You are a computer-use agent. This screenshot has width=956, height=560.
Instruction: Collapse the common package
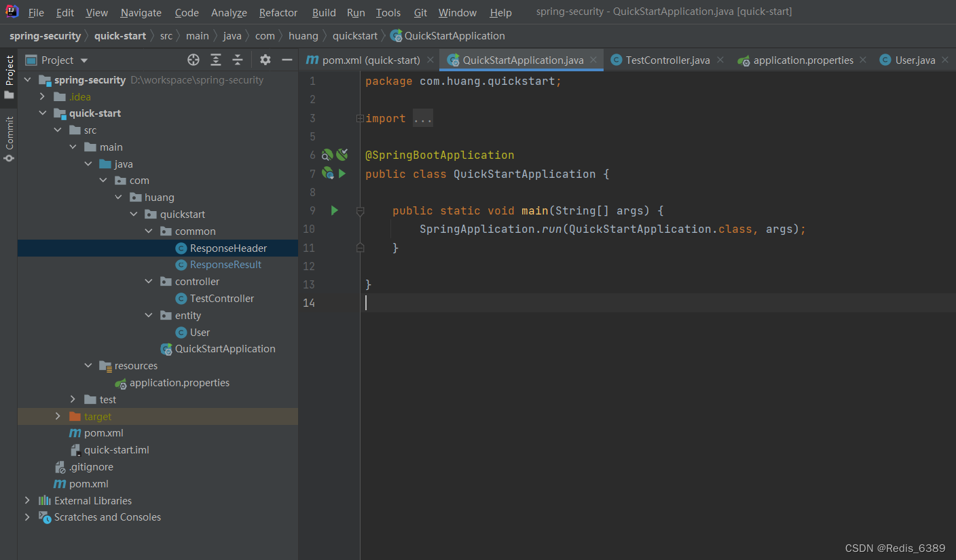coord(149,231)
